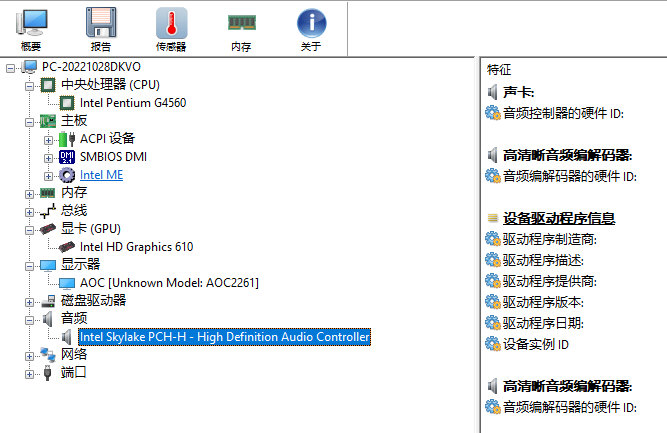Collapse the 中央处理器 (CPU) node
The width and height of the screenshot is (667, 433).
pyautogui.click(x=29, y=86)
